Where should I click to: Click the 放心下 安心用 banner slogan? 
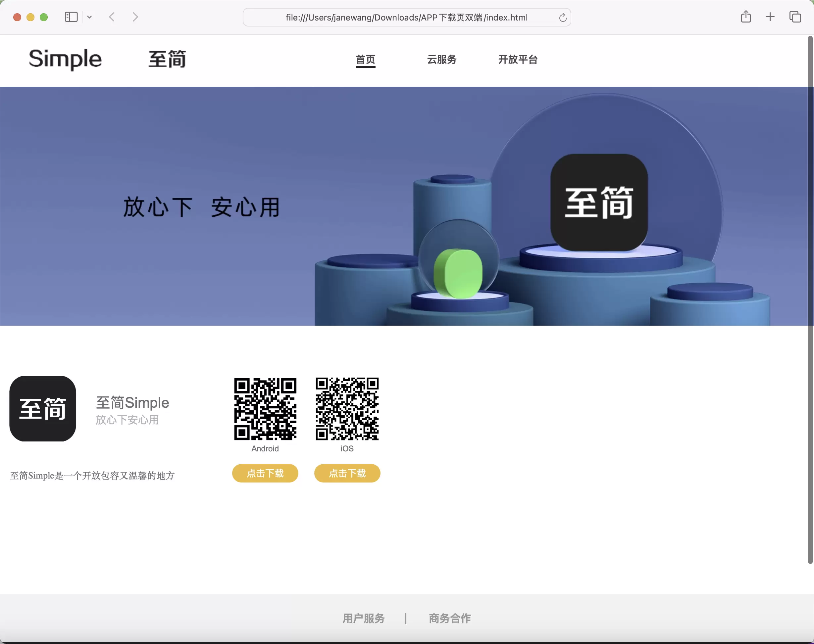pyautogui.click(x=202, y=207)
